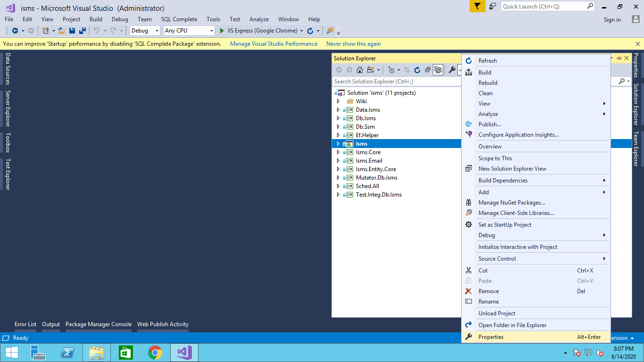The image size is (644, 362).
Task: Click the New Project toolbar icon
Action: tap(45, 31)
